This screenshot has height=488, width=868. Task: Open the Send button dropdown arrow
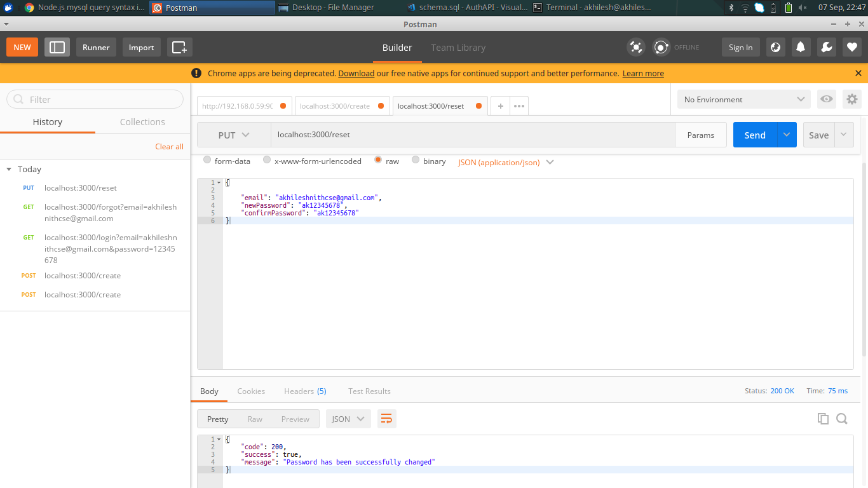click(x=787, y=135)
